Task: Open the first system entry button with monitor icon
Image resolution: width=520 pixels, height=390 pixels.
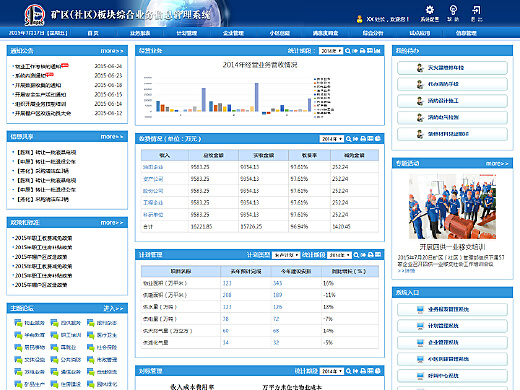Action: coord(452,309)
